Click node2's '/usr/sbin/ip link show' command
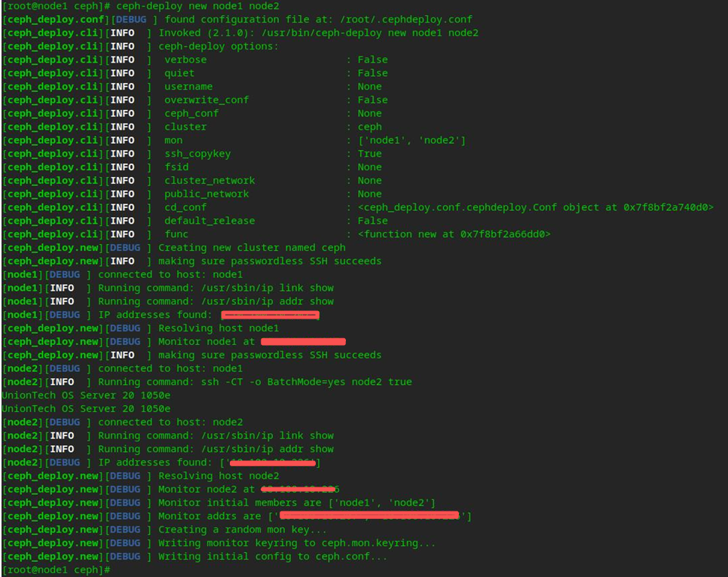The width and height of the screenshot is (728, 577). [x=268, y=436]
